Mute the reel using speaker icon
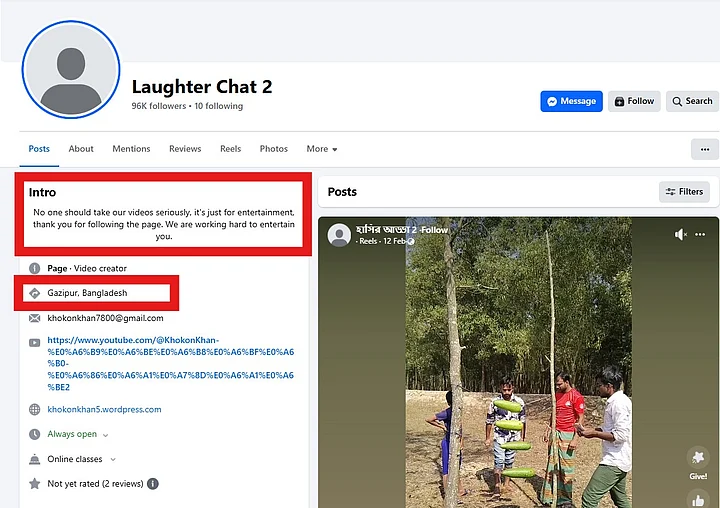Screen dimensions: 720x508 pyautogui.click(x=681, y=234)
